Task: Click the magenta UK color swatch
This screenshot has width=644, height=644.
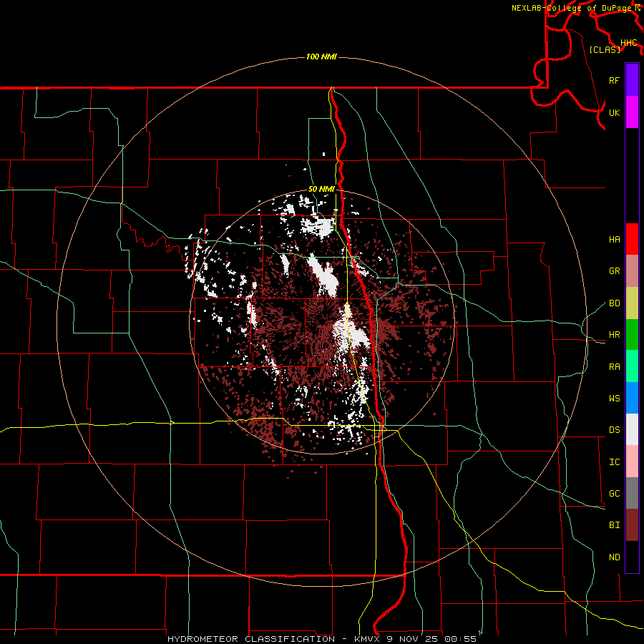Action: (632, 112)
